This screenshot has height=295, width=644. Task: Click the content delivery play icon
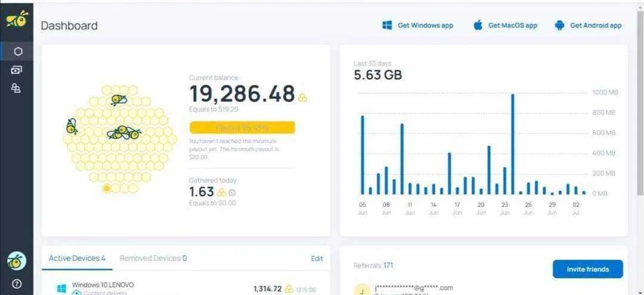click(x=76, y=293)
